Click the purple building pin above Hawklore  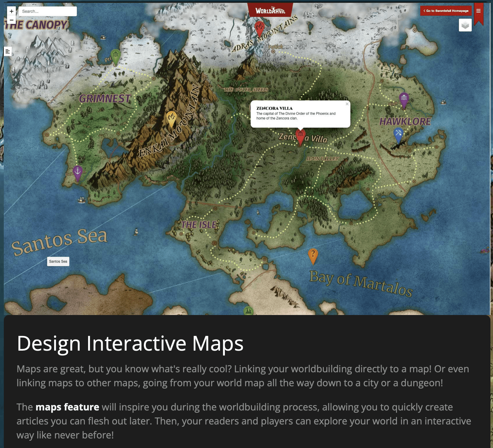pos(404,99)
